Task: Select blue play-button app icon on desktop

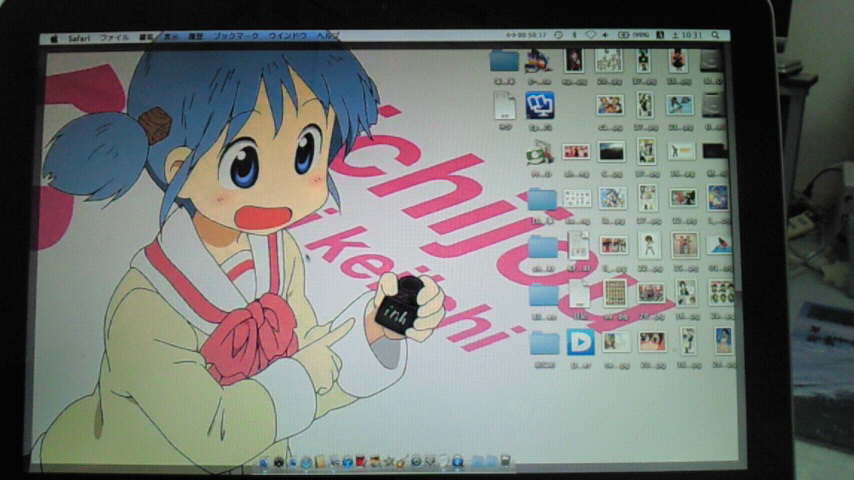Action: [580, 342]
